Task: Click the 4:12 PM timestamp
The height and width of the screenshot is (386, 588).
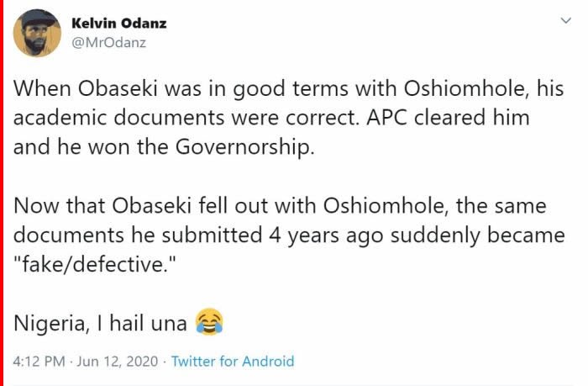Action: (39, 362)
